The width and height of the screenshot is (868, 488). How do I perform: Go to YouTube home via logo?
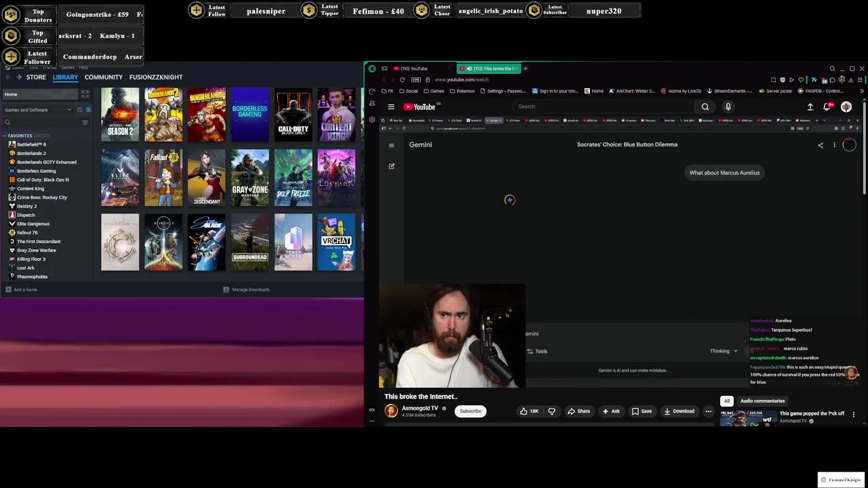click(x=420, y=106)
